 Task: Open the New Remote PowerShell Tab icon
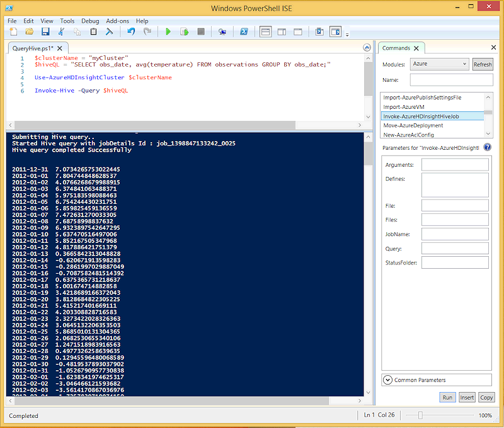click(x=222, y=31)
